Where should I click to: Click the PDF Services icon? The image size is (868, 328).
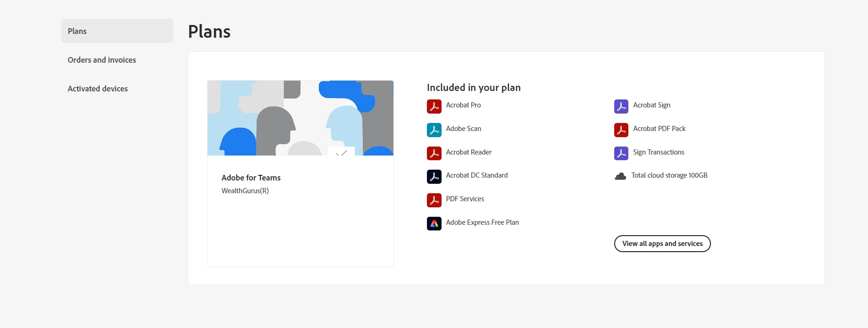tap(434, 200)
